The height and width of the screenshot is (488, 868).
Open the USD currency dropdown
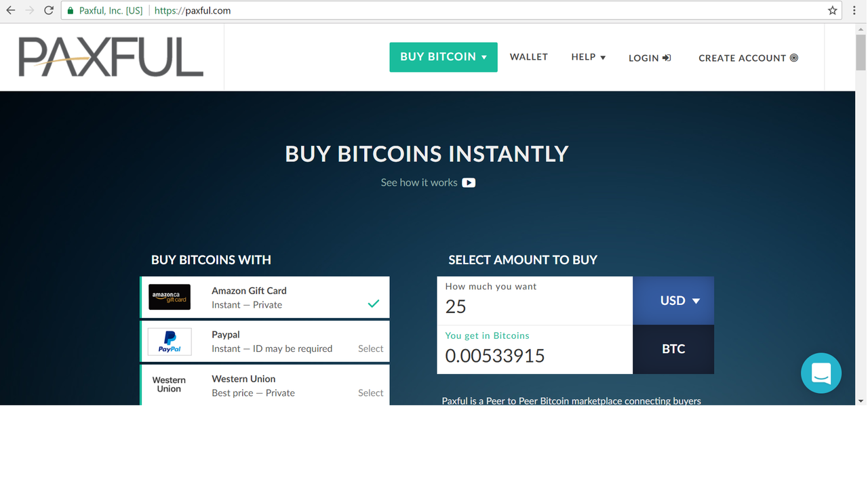pyautogui.click(x=673, y=300)
